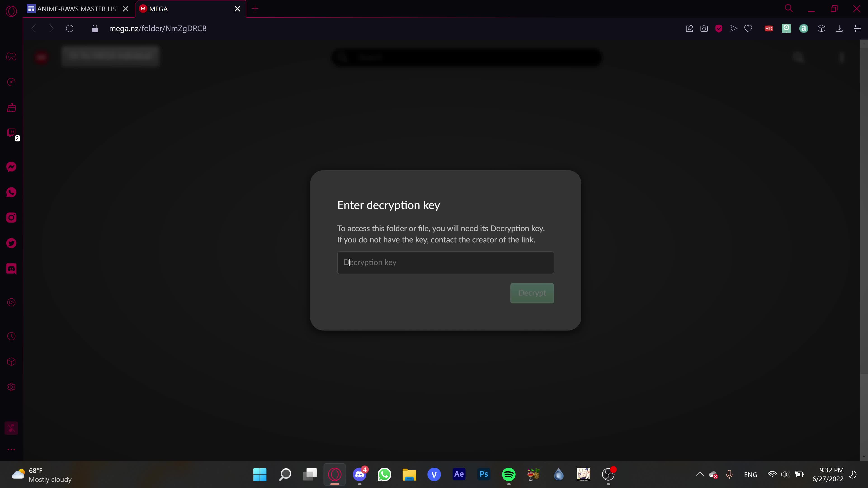This screenshot has width=868, height=488.
Task: Expand the system tray hidden icons
Action: (700, 474)
